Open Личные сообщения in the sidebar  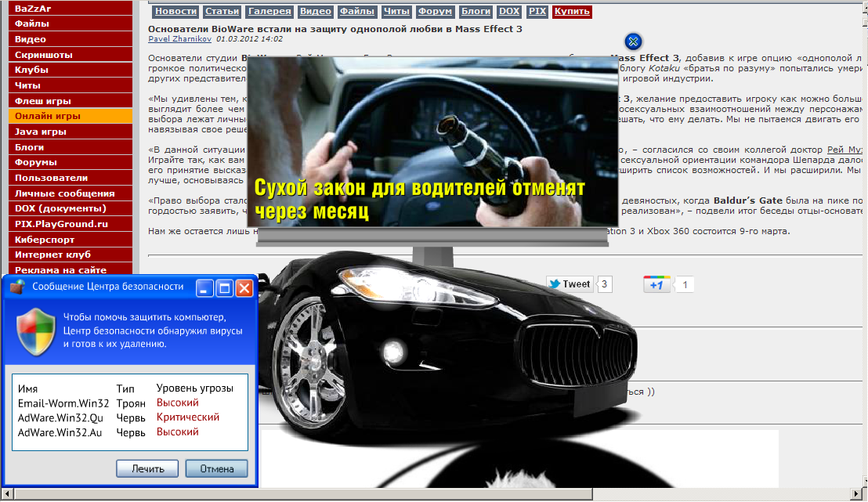tap(71, 193)
